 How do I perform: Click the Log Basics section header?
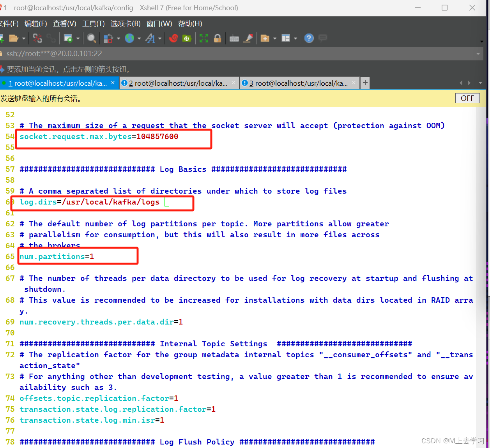click(x=183, y=169)
